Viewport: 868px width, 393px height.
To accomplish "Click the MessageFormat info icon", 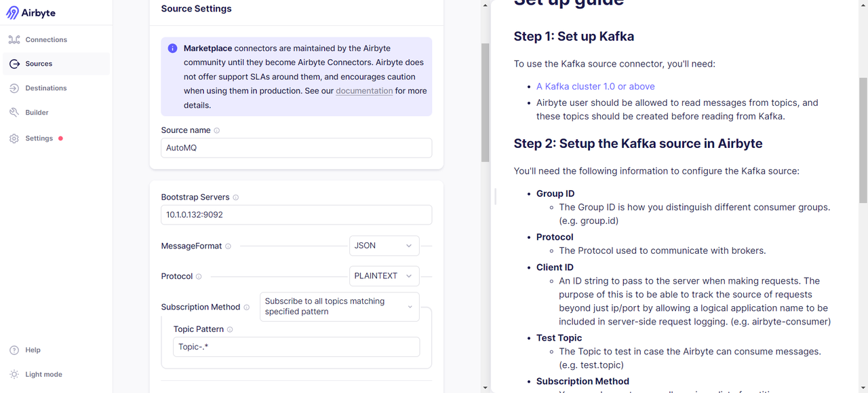I will coord(228,246).
